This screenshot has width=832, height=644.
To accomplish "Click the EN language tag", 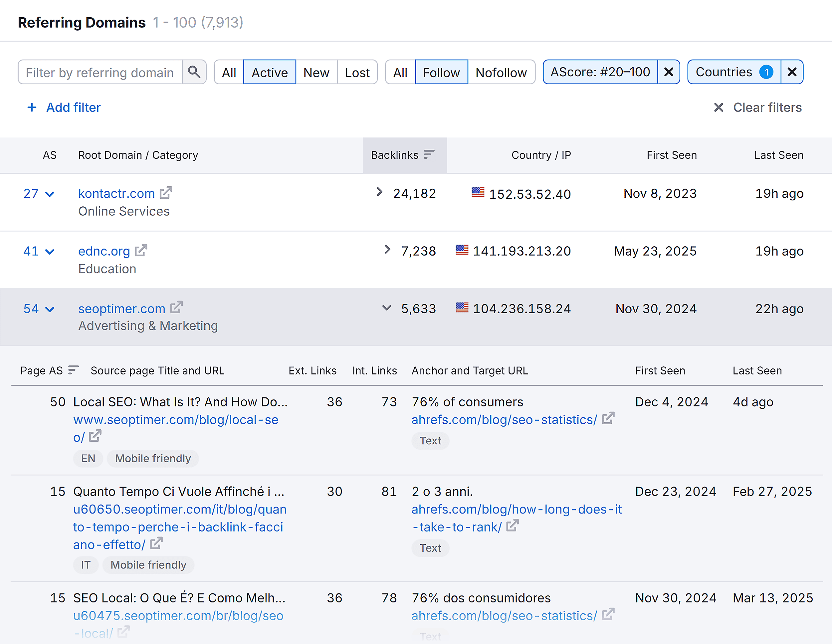I will coord(88,458).
